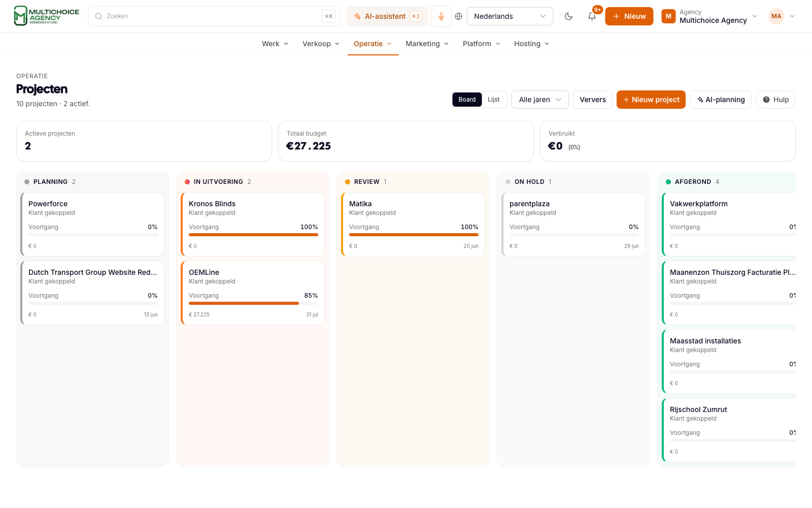812x508 pixels.
Task: Open the Nederlands language dropdown
Action: [510, 16]
